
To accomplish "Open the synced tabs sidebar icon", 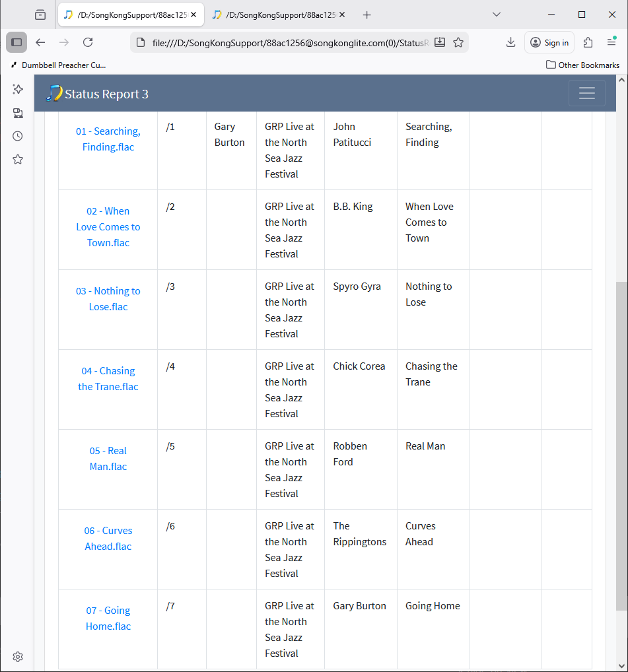I will click(x=18, y=113).
